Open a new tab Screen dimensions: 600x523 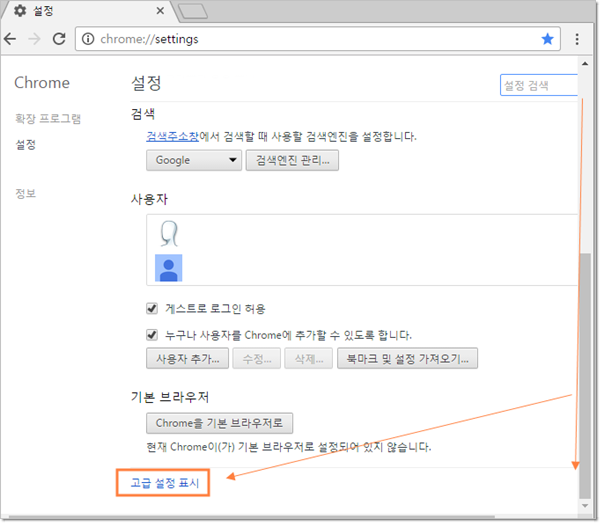pos(193,11)
